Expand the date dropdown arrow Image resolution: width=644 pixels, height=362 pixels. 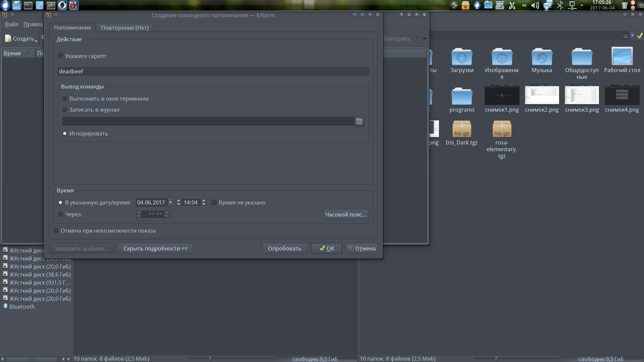[x=170, y=202]
